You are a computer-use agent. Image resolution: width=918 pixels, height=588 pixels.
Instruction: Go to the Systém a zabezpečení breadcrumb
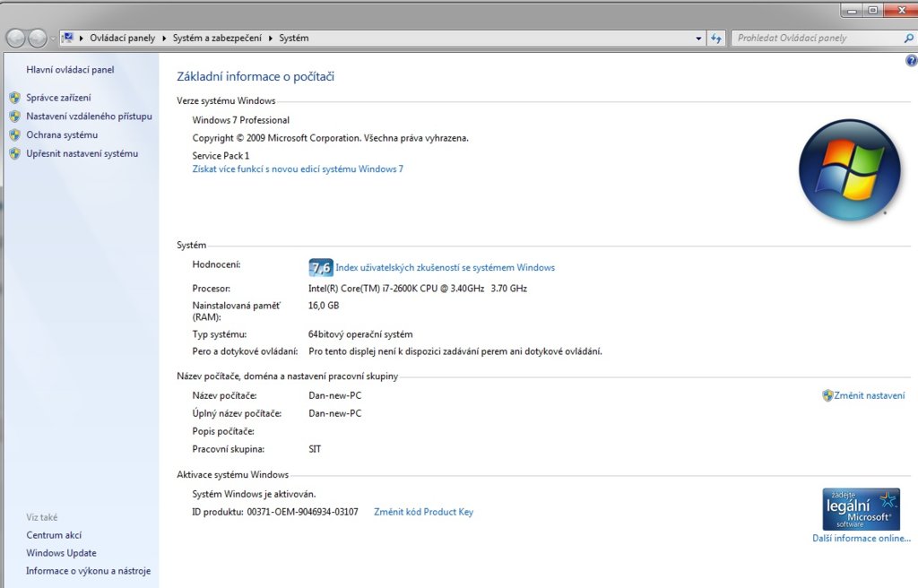pos(217,39)
